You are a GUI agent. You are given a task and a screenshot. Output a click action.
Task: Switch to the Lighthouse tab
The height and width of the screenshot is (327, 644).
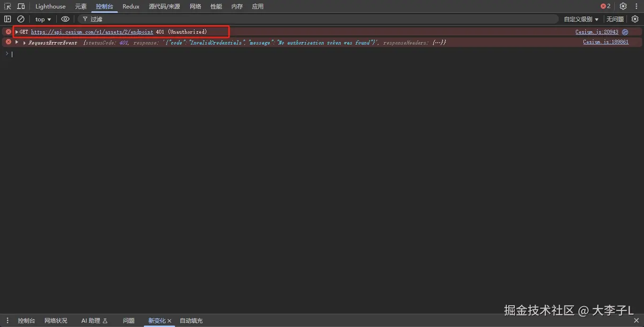(x=51, y=7)
